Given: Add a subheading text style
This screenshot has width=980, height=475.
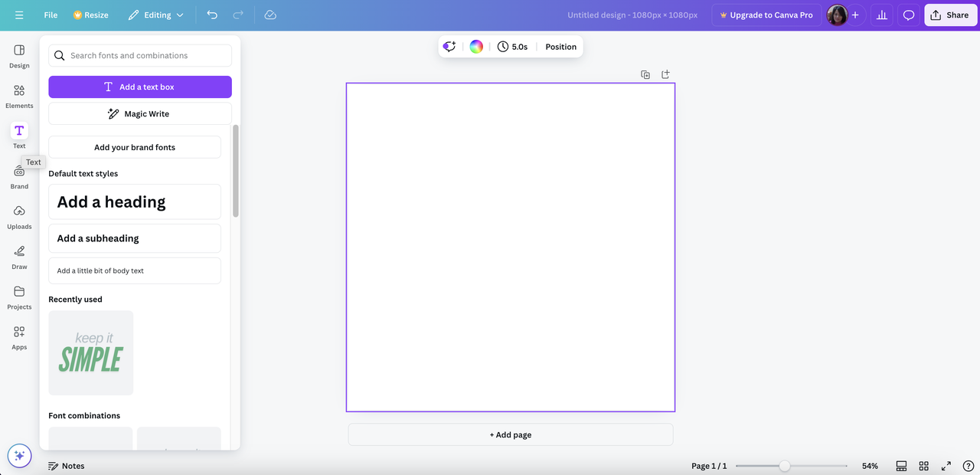Looking at the screenshot, I should [x=135, y=238].
